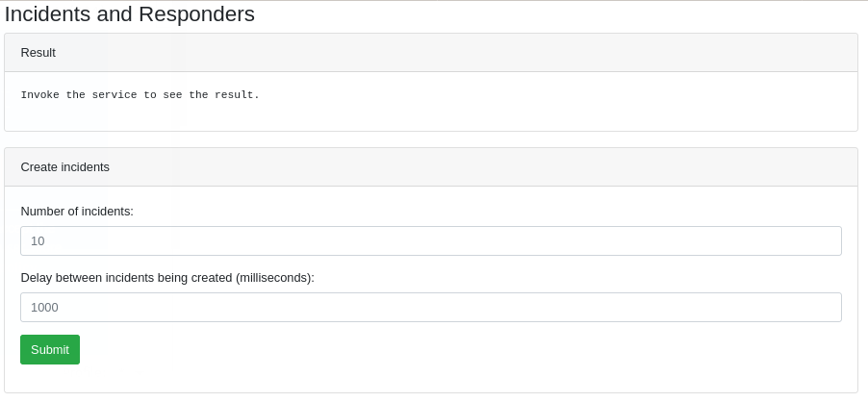Viewport: 868px width, 402px height.
Task: Click the field showing placeholder 1000
Action: click(430, 307)
